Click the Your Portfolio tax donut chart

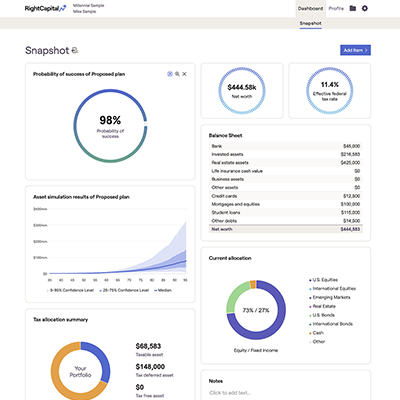[80, 371]
